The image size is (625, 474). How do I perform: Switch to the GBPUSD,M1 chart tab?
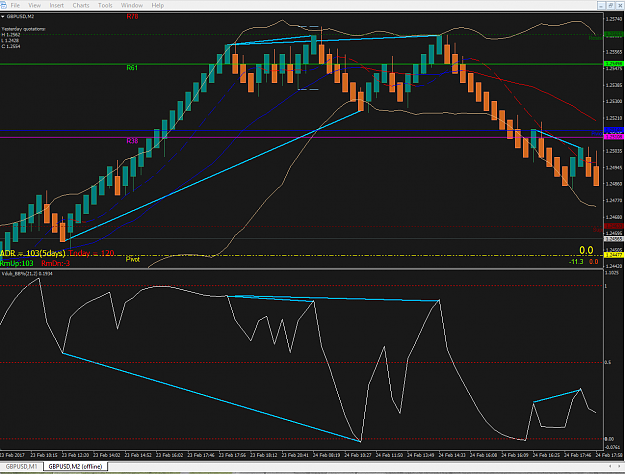tap(22, 466)
